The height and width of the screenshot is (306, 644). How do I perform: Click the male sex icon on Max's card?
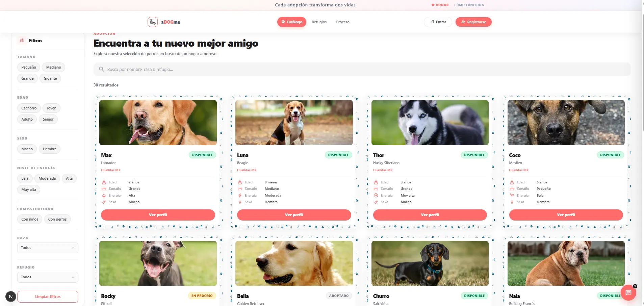[x=104, y=202]
